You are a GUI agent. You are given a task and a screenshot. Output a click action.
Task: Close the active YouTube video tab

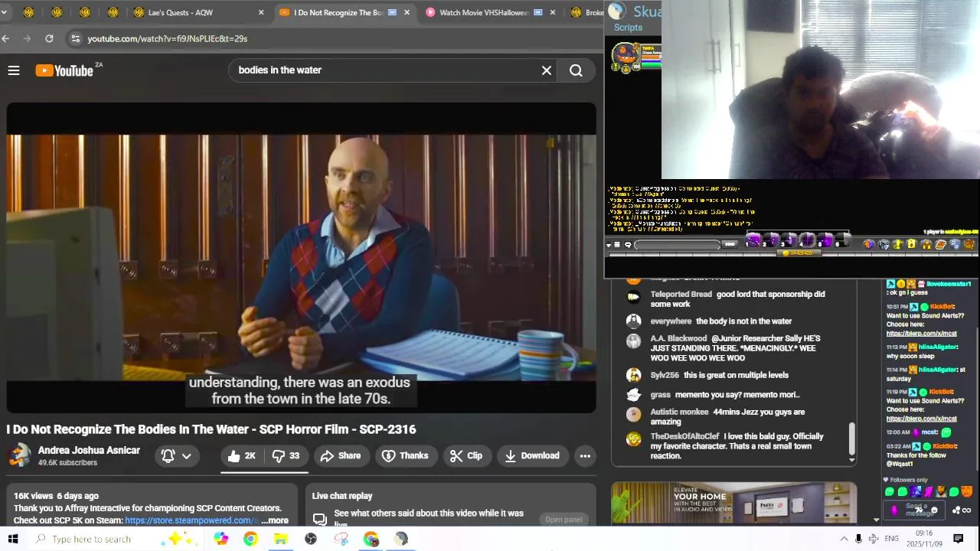(407, 12)
